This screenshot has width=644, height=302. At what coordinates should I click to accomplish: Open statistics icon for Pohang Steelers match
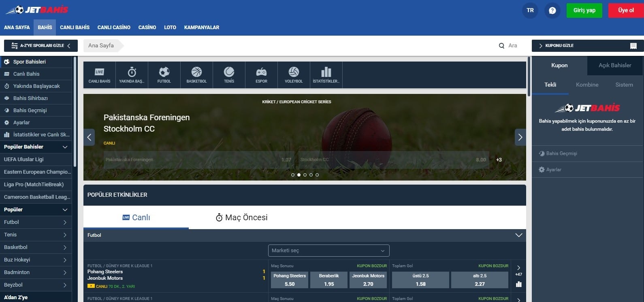pos(518,284)
